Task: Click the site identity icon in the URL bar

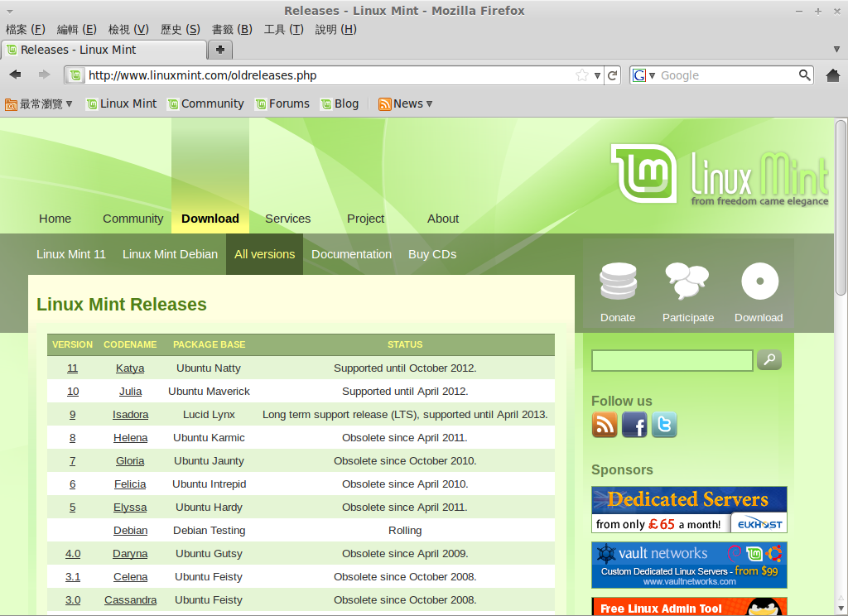Action: click(x=75, y=75)
